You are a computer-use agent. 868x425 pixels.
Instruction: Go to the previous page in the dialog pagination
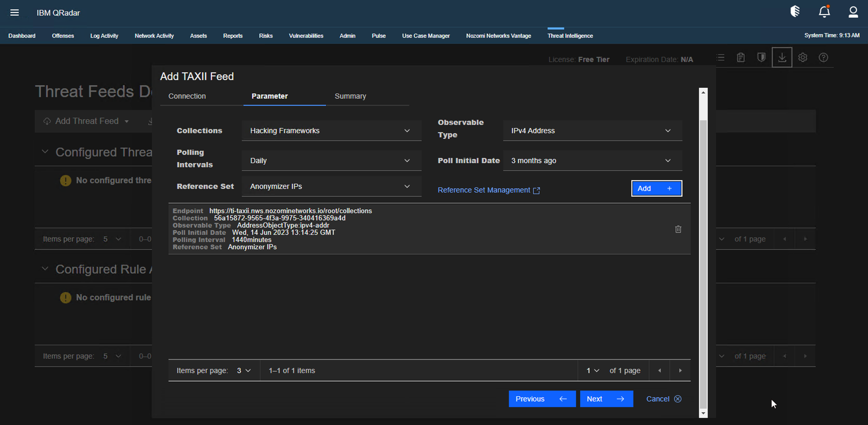click(x=660, y=371)
